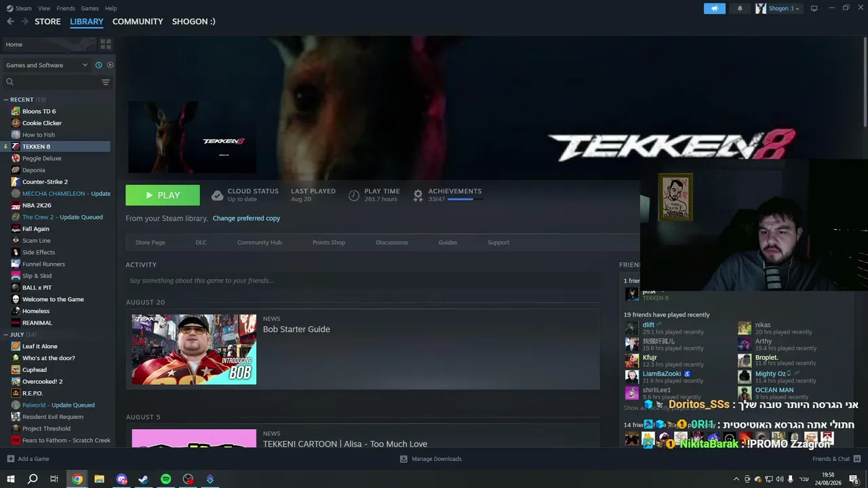Select Counter-Strike 2 in the library
This screenshot has width=868, height=488.
tap(45, 182)
